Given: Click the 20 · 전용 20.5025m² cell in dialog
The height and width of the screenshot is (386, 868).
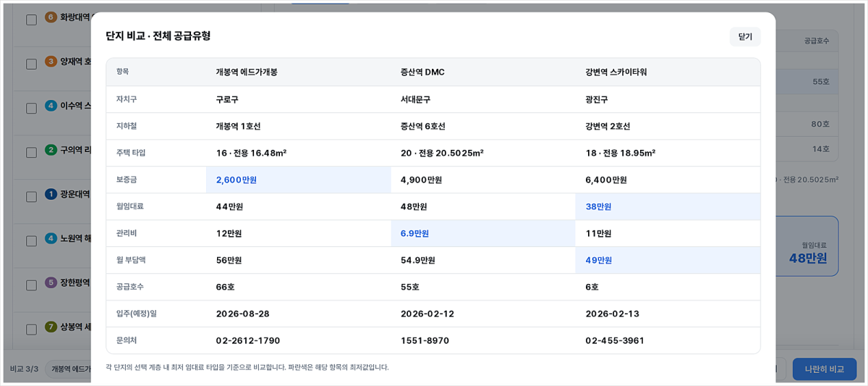Looking at the screenshot, I should [x=442, y=153].
